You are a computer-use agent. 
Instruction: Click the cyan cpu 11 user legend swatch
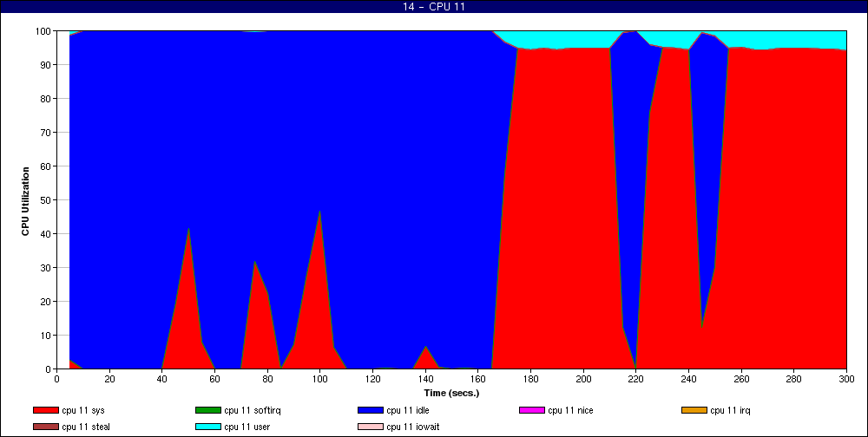coord(208,427)
